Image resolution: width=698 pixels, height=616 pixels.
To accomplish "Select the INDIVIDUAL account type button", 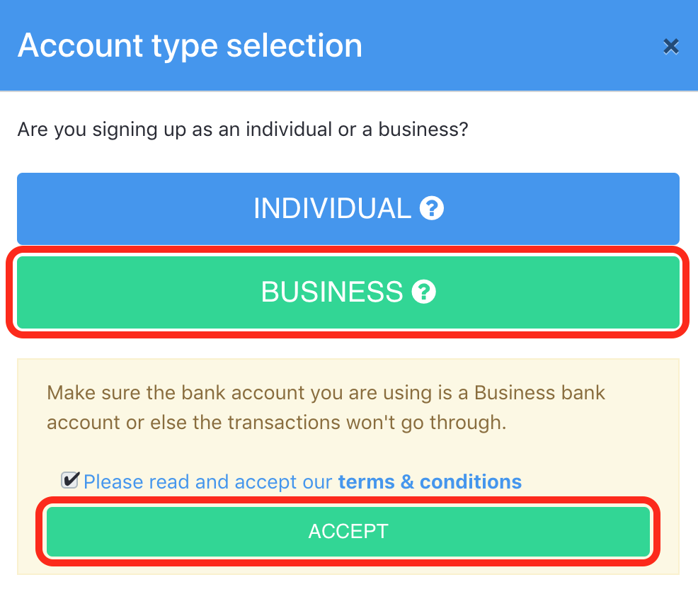I will coord(348,208).
